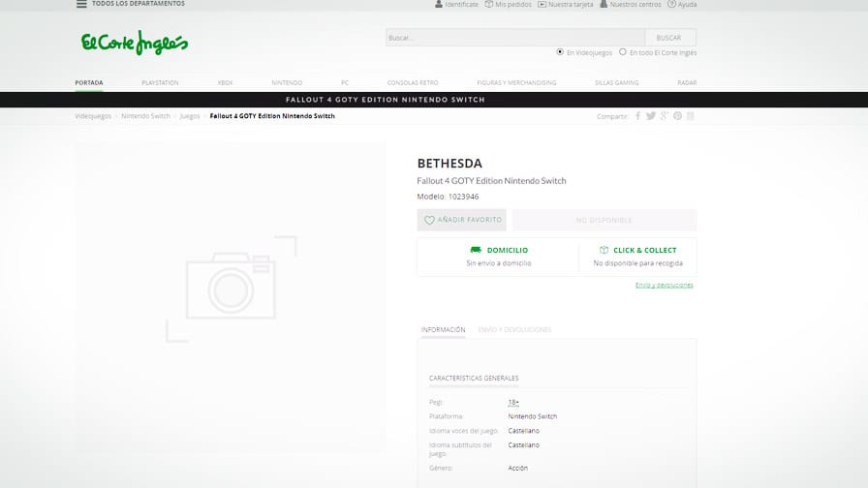Switch to the Información tab
This screenshot has width=868, height=488.
443,330
